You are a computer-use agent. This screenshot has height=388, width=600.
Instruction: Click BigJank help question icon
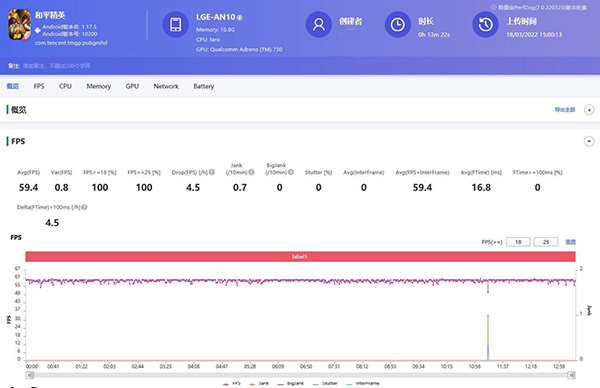click(291, 172)
